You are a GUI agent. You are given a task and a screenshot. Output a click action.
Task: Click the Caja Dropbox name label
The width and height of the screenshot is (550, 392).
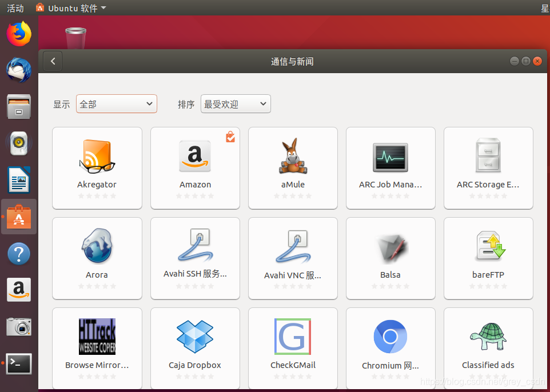click(195, 365)
